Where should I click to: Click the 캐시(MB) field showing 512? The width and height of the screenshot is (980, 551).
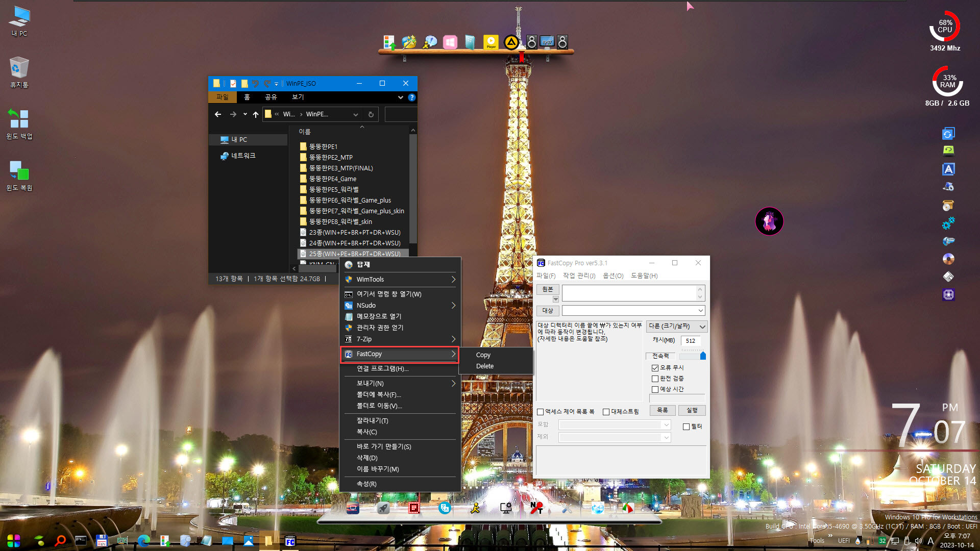(x=691, y=341)
